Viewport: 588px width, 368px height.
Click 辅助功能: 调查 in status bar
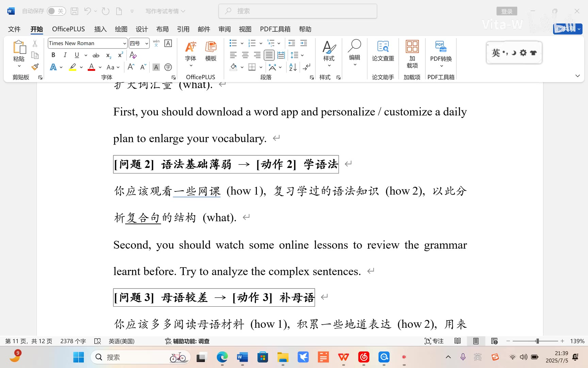pyautogui.click(x=187, y=341)
